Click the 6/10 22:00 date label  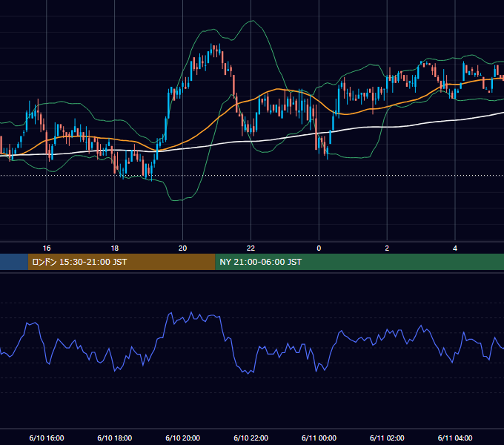251,438
